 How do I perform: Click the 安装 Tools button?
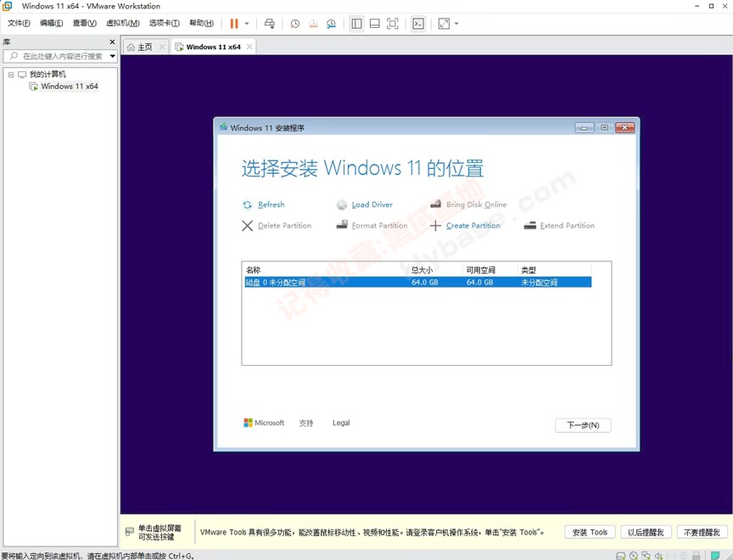coord(590,532)
